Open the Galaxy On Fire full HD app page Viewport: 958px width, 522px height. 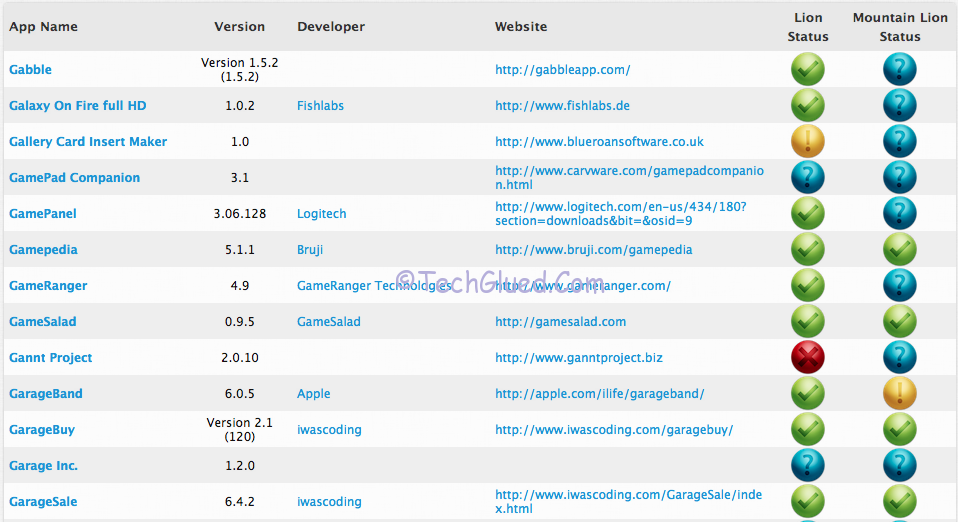click(x=78, y=106)
